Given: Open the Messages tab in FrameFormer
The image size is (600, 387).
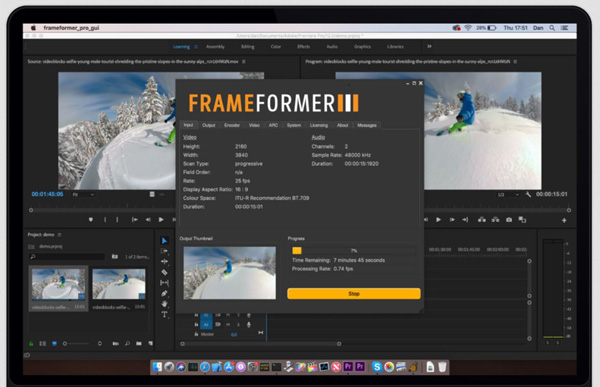Looking at the screenshot, I should (367, 125).
